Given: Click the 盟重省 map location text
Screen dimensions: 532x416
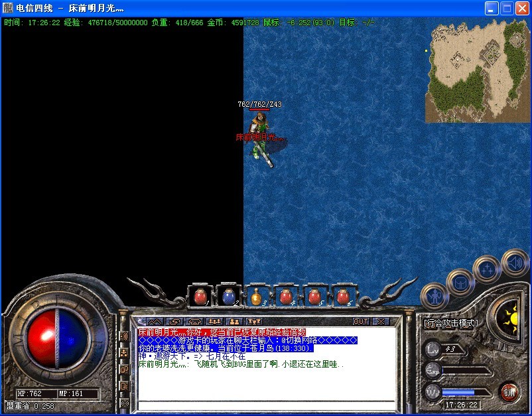Looking at the screenshot, I should pyautogui.click(x=31, y=406).
